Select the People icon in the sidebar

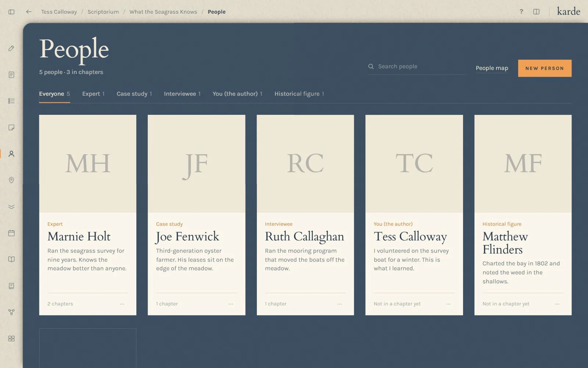tap(11, 154)
